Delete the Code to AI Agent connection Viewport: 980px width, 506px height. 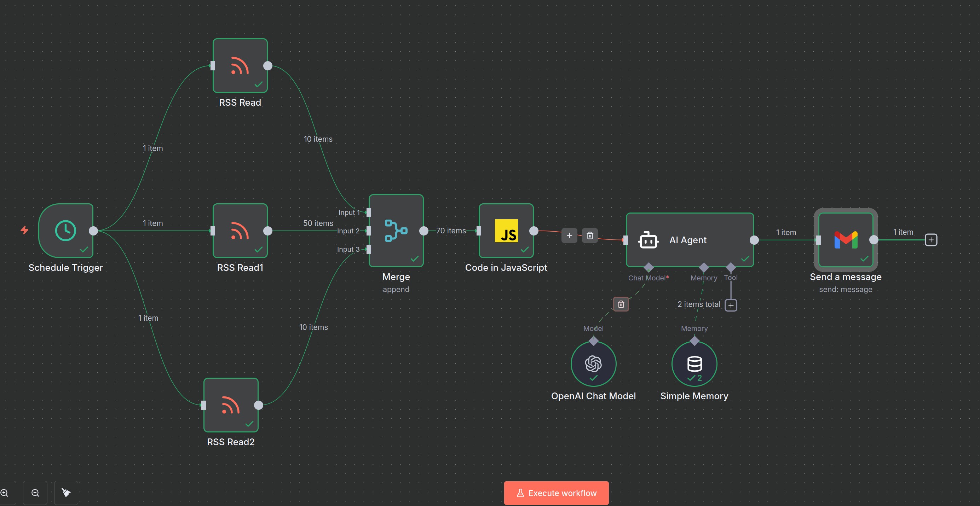(590, 236)
